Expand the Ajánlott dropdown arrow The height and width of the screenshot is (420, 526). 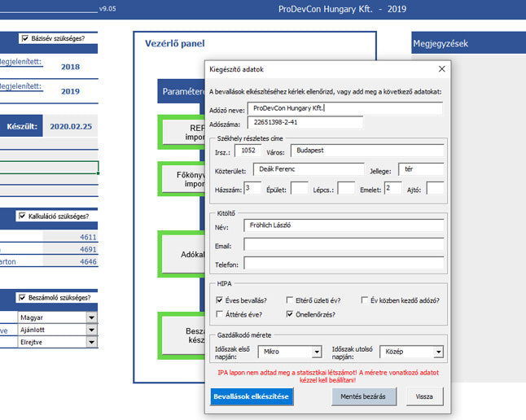(x=91, y=330)
